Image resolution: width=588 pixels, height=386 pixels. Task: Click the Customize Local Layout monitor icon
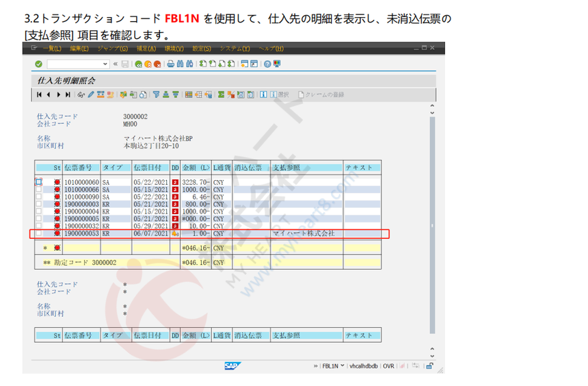277,64
